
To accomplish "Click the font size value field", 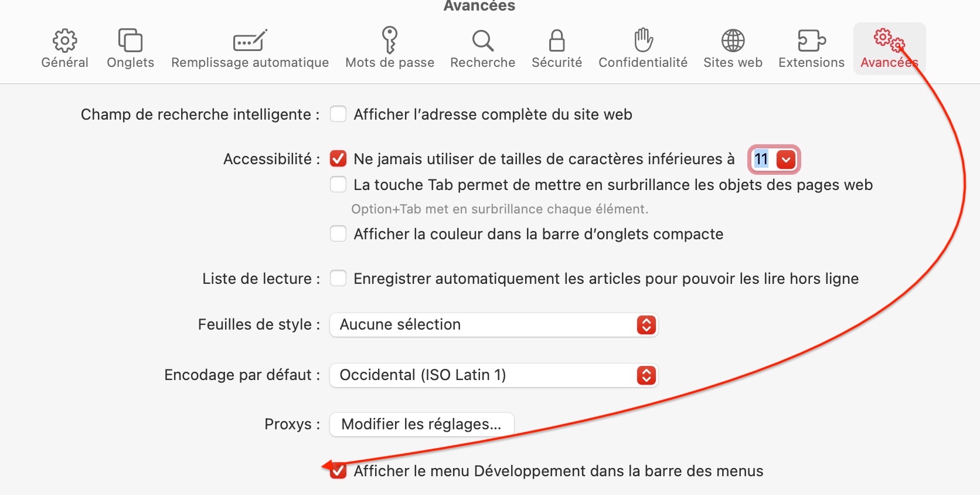I will click(x=761, y=159).
